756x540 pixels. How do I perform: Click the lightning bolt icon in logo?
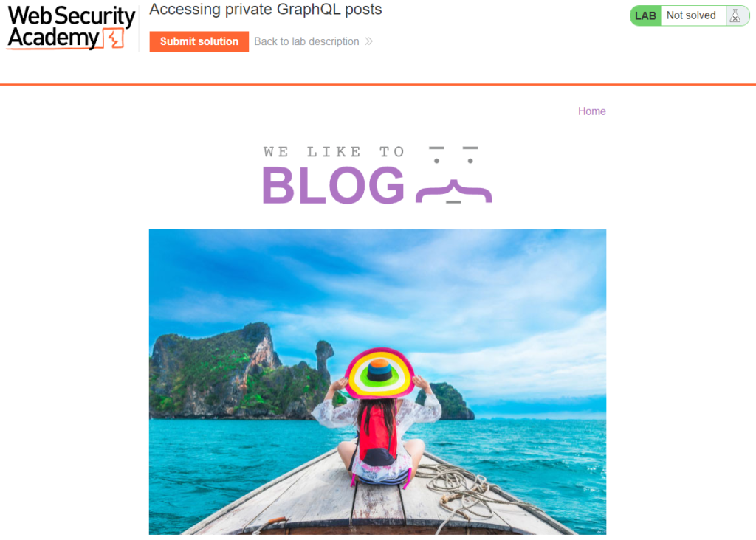(x=114, y=39)
